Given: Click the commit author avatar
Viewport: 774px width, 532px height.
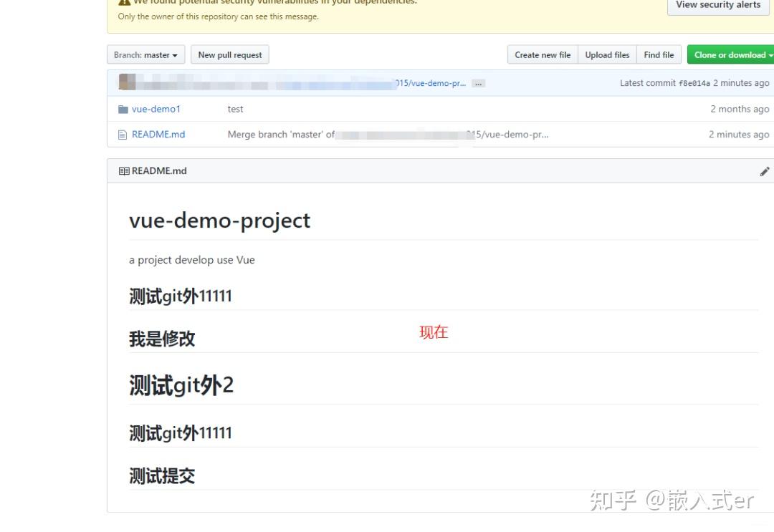Looking at the screenshot, I should (x=124, y=82).
